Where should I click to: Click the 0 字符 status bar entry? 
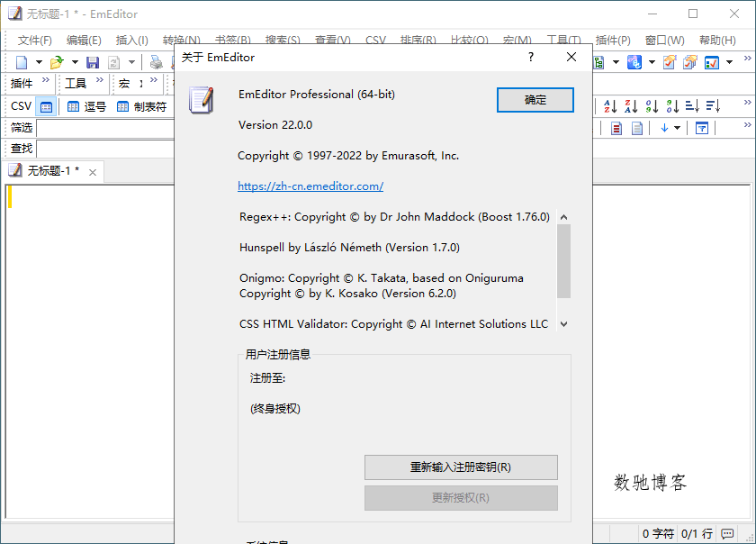click(x=658, y=533)
